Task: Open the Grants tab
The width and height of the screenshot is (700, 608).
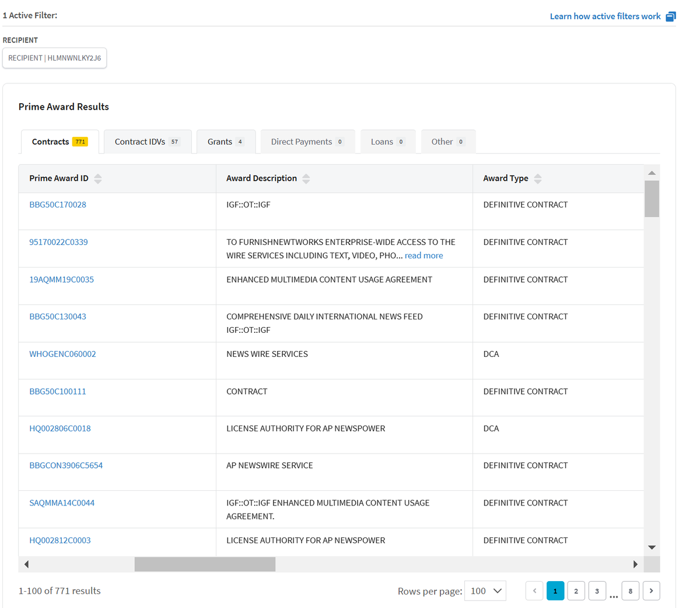Action: pyautogui.click(x=226, y=142)
